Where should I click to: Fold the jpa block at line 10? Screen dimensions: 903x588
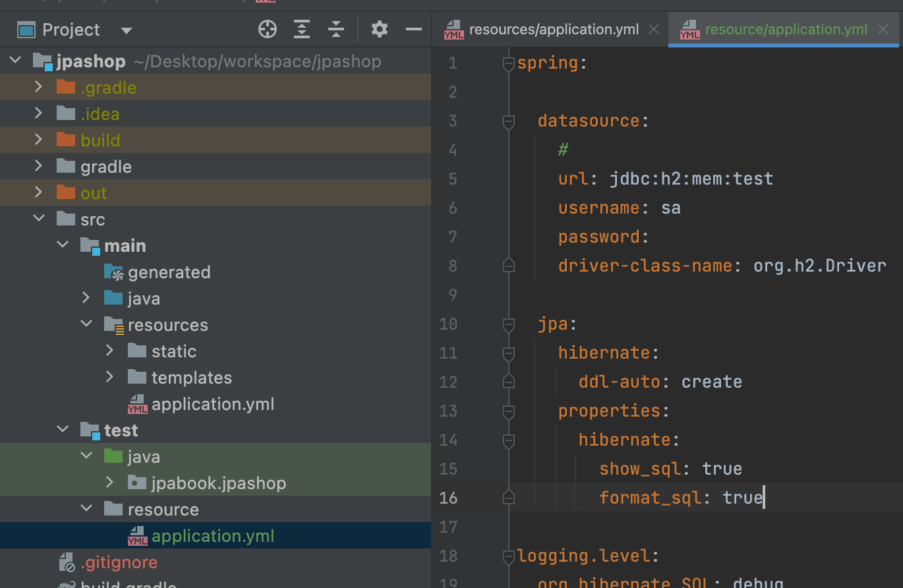pos(508,324)
